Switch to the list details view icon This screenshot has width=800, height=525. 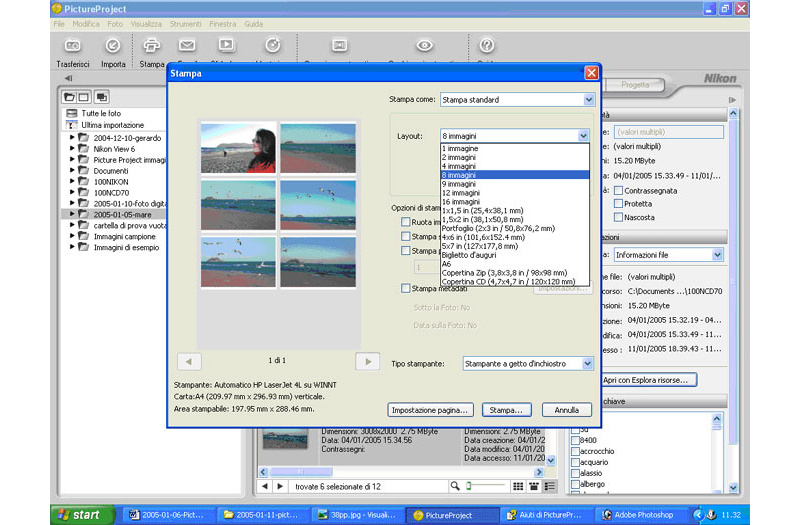[549, 486]
